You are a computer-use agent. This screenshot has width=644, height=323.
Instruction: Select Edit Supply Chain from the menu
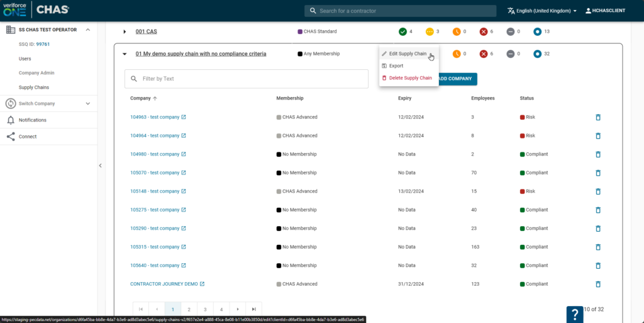point(409,54)
